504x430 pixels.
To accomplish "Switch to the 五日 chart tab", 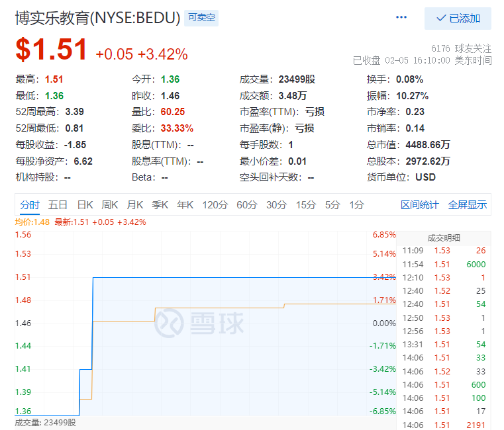I will (58, 205).
